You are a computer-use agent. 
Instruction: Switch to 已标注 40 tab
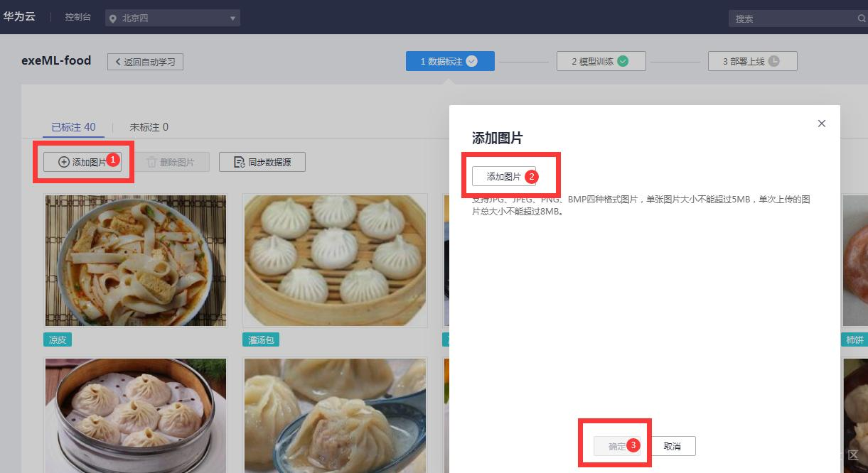pyautogui.click(x=73, y=127)
